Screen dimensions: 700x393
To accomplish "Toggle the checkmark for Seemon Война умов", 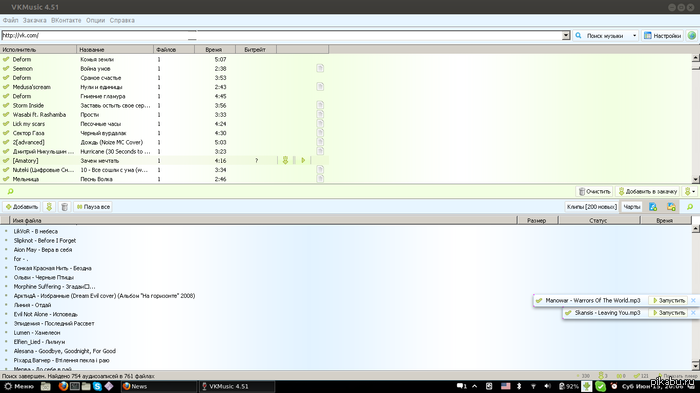I will [x=6, y=68].
